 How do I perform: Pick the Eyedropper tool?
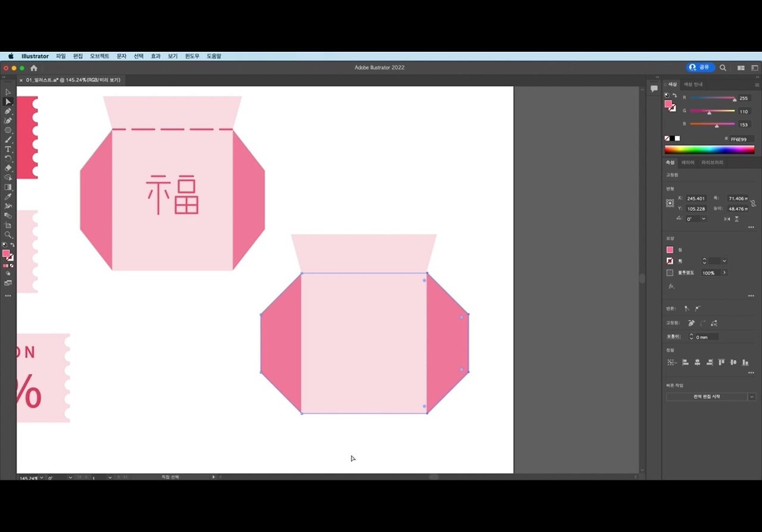pyautogui.click(x=8, y=197)
